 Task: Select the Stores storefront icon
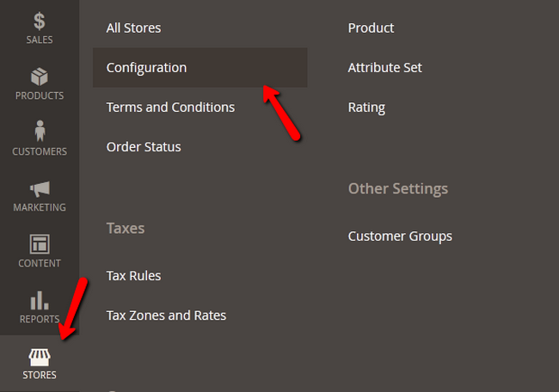tap(40, 356)
